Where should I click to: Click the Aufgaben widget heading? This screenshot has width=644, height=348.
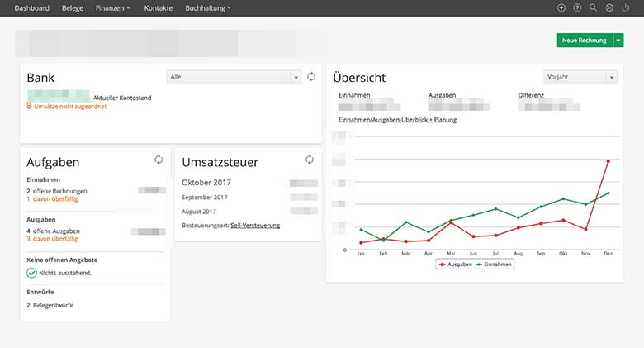tap(53, 163)
